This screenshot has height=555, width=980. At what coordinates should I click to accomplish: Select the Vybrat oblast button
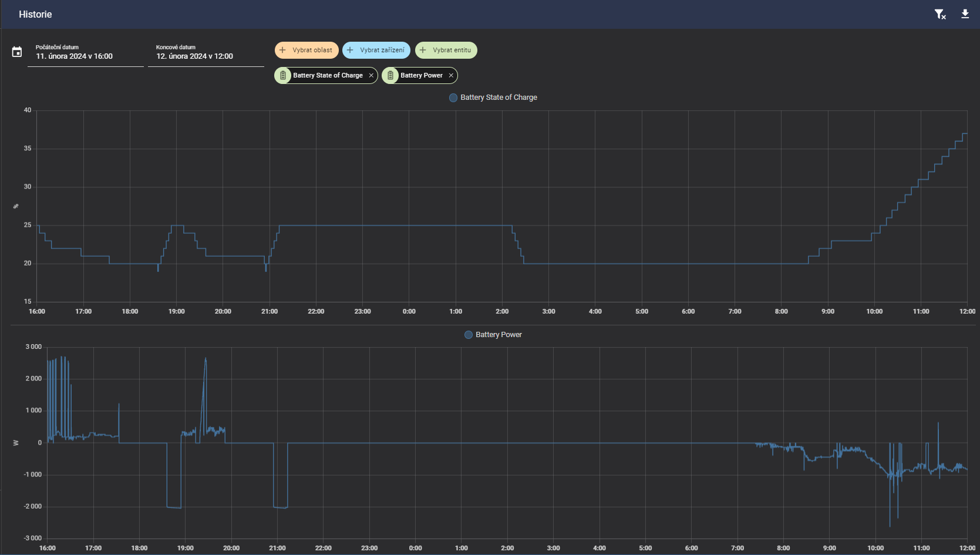point(307,50)
